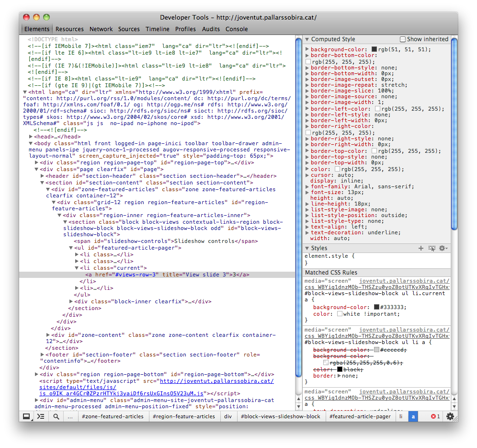The width and height of the screenshot is (477, 448).
Task: Click the white !important color swatch
Action: (340, 314)
